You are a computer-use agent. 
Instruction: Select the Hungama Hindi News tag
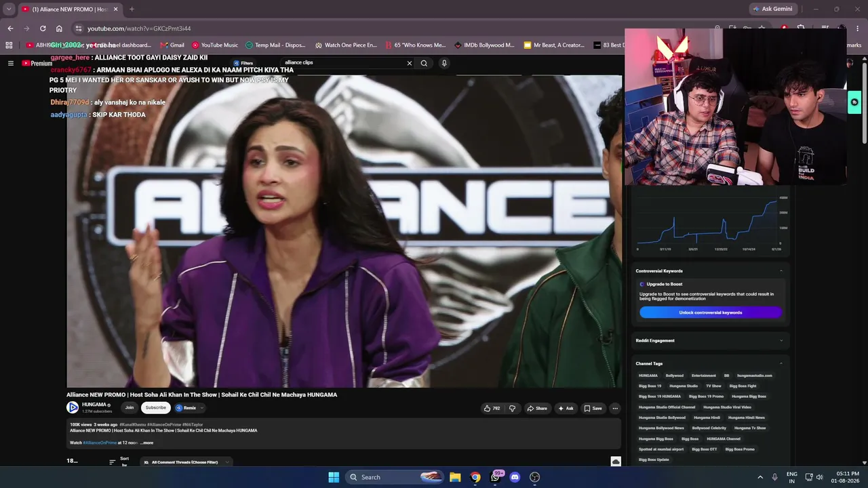pos(746,418)
